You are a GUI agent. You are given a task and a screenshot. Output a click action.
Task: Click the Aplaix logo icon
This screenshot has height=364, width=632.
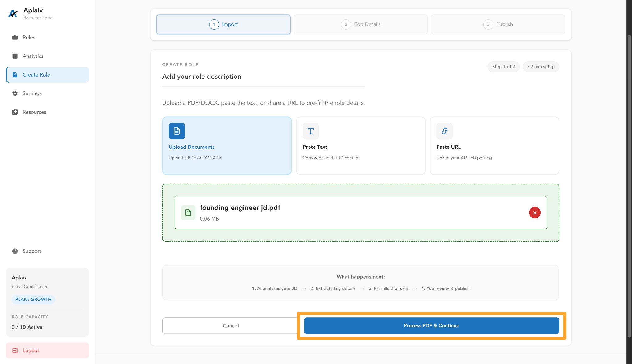click(x=13, y=14)
